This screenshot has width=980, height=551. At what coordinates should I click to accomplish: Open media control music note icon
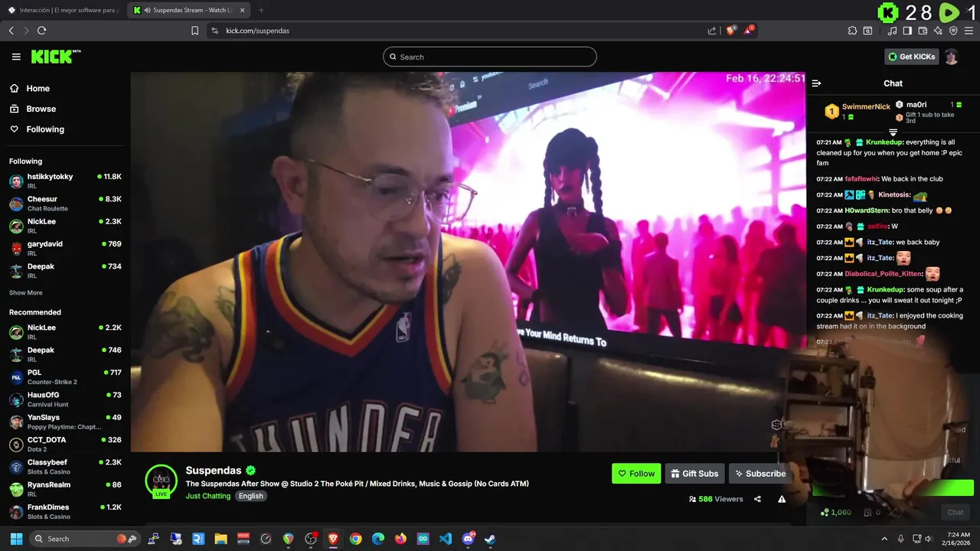pos(892,31)
